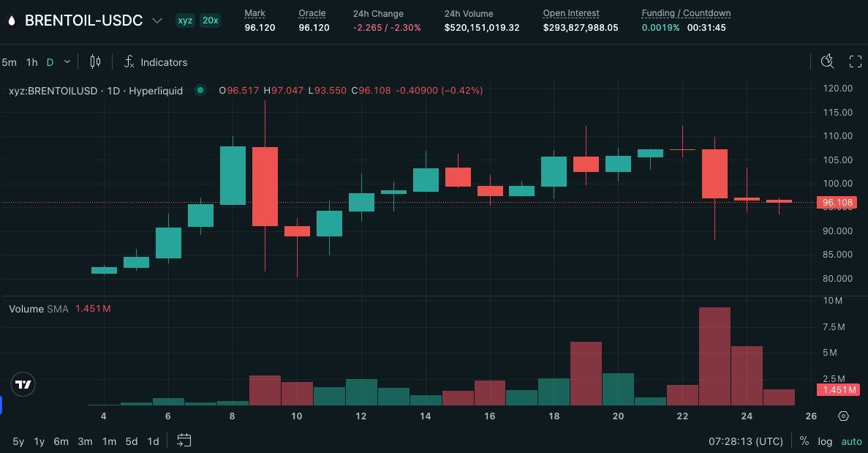Select the 1h timeframe
The height and width of the screenshot is (453, 868).
[31, 62]
